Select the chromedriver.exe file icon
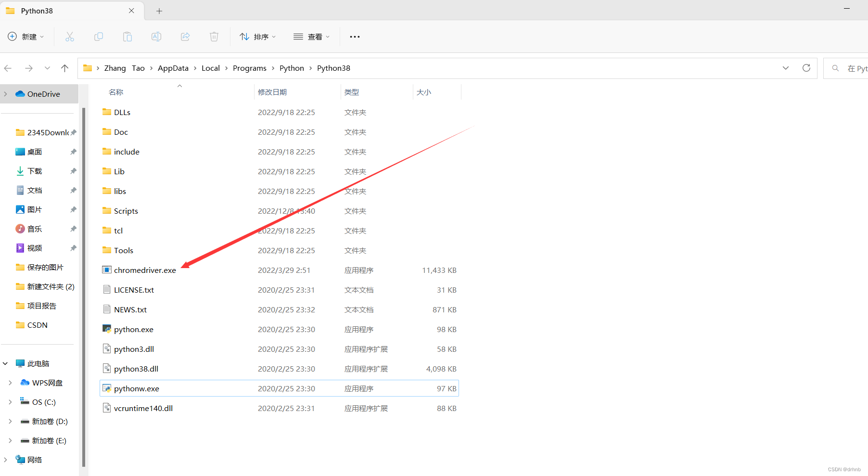This screenshot has width=868, height=476. coord(107,270)
